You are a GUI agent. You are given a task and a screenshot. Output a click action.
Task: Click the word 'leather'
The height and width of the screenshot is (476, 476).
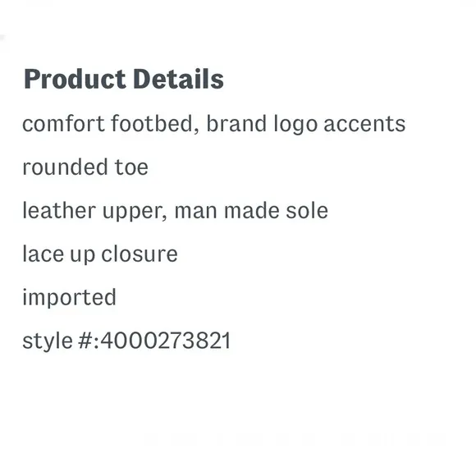click(x=59, y=210)
